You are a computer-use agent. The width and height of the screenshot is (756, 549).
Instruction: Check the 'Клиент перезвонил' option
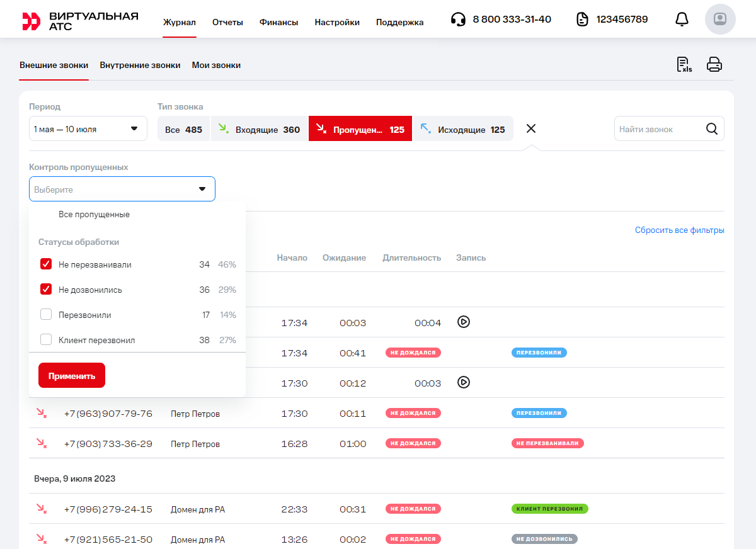46,340
